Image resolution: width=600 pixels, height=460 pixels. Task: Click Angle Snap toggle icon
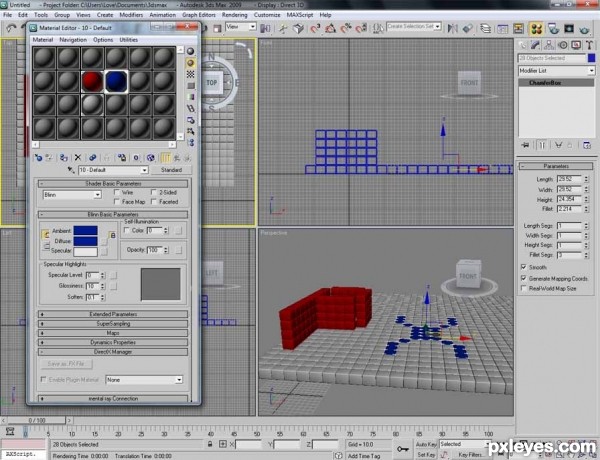click(331, 29)
